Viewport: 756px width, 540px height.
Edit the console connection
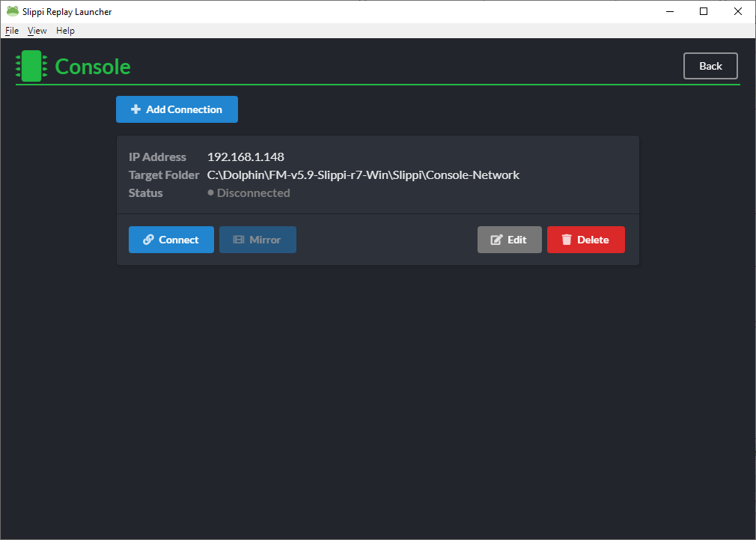pyautogui.click(x=510, y=240)
